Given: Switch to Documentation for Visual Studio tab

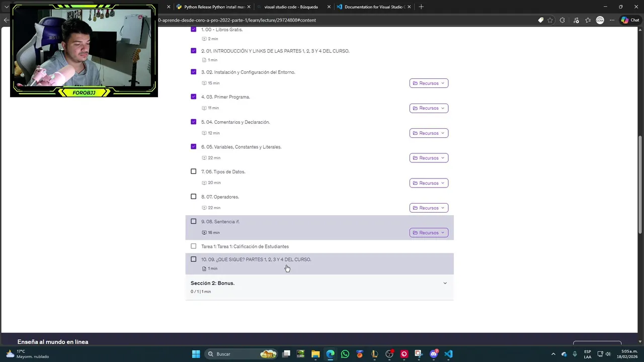Looking at the screenshot, I should 375,7.
